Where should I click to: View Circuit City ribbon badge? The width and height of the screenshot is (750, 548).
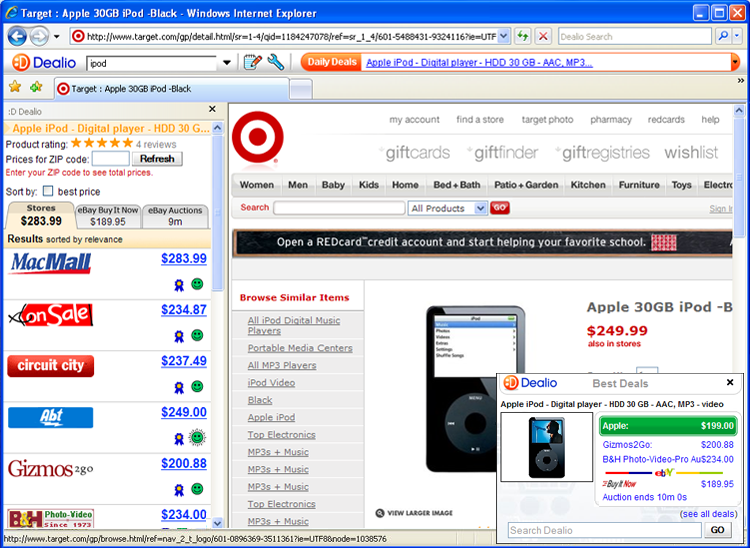pos(179,387)
